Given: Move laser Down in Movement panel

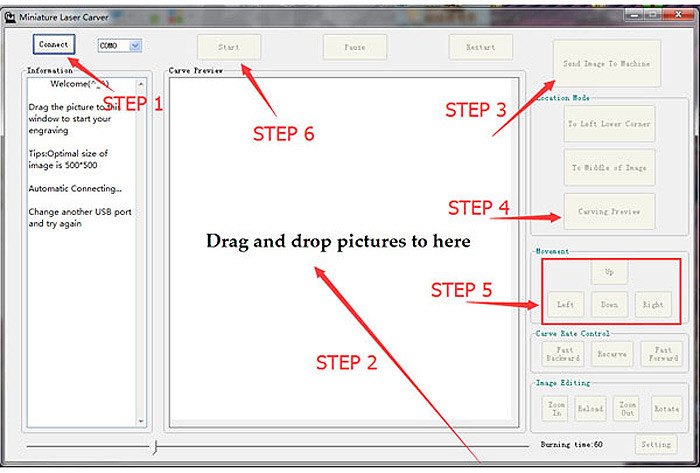Looking at the screenshot, I should tap(609, 305).
